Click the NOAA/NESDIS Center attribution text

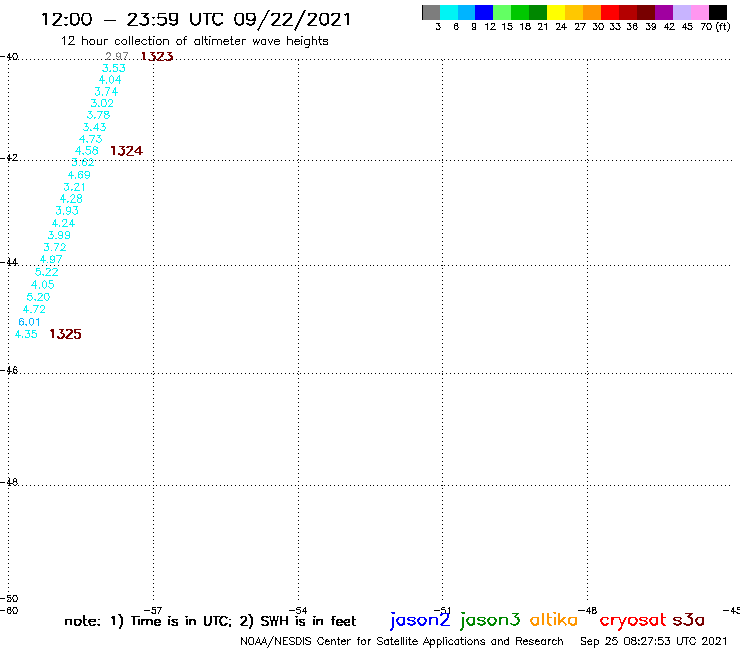point(402,641)
